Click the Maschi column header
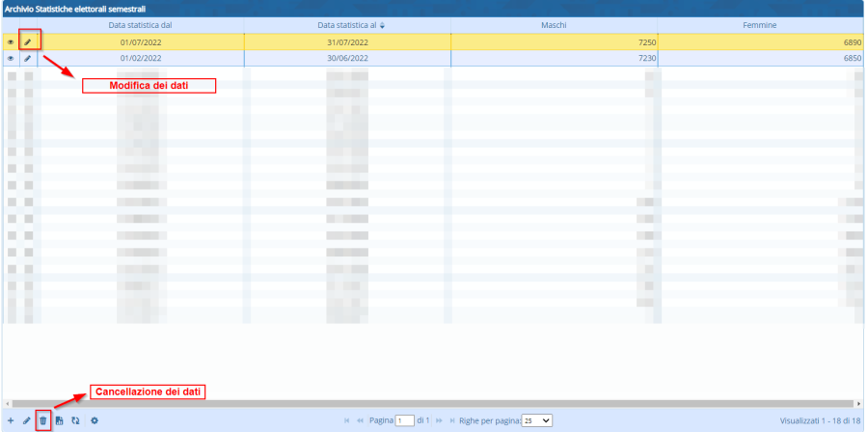The height and width of the screenshot is (432, 868). pos(555,25)
